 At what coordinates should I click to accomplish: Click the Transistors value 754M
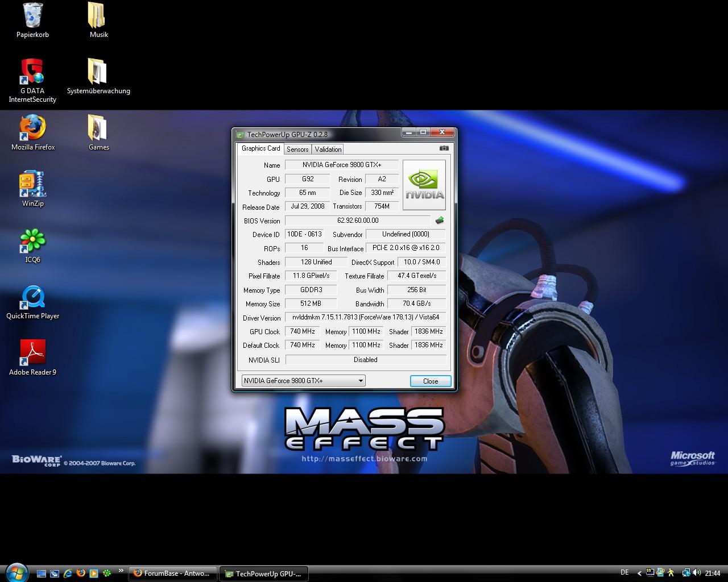382,206
